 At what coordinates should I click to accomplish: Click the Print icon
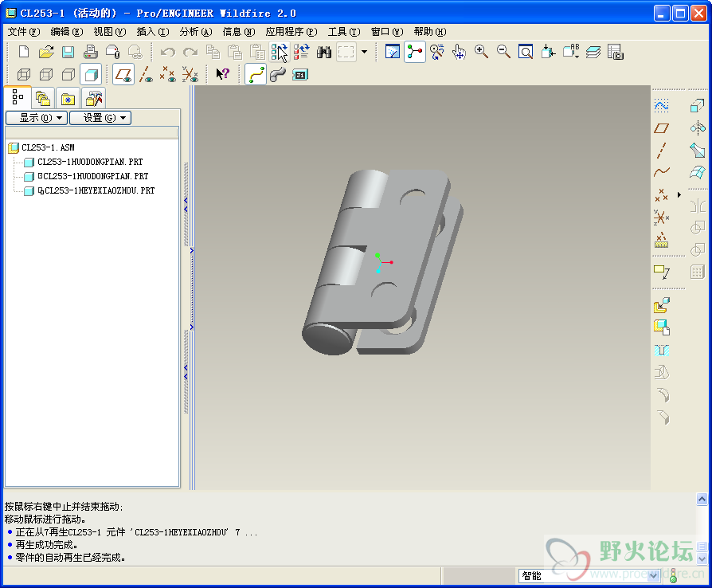coord(91,52)
